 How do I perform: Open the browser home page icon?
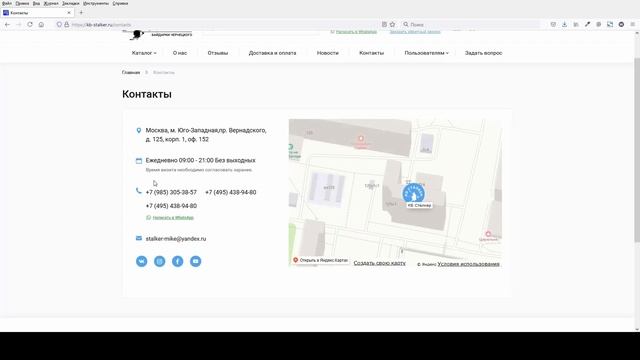click(x=41, y=24)
